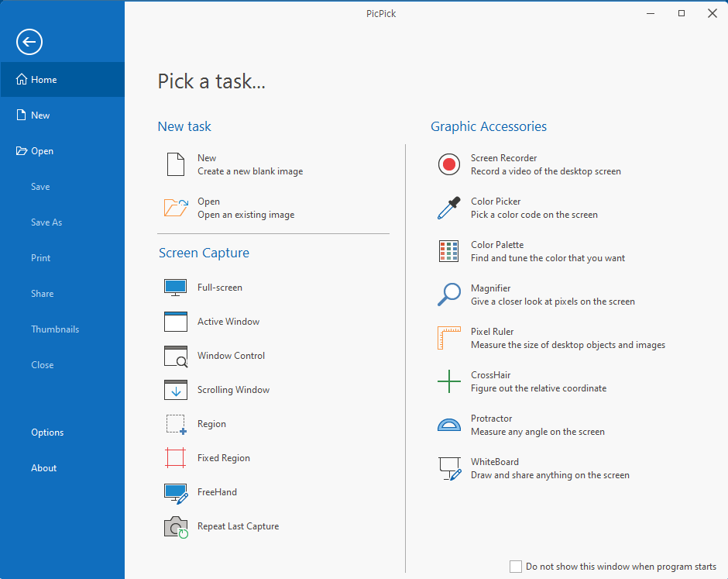Select New in the sidebar menu
Image resolution: width=728 pixels, height=579 pixels.
tap(62, 115)
